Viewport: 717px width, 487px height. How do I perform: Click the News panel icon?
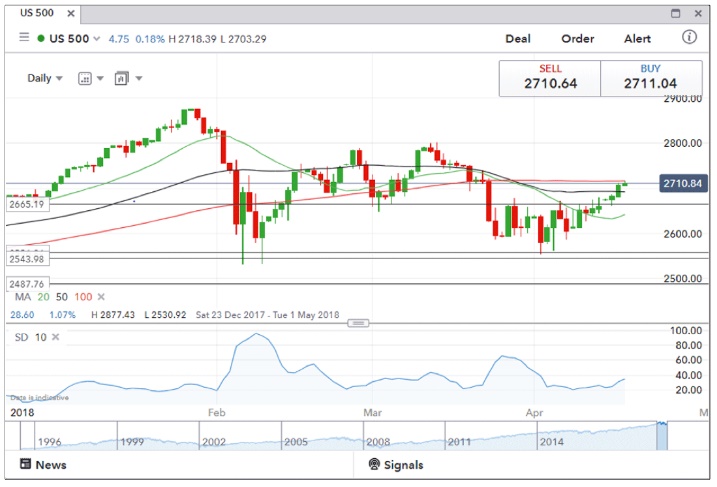click(25, 464)
